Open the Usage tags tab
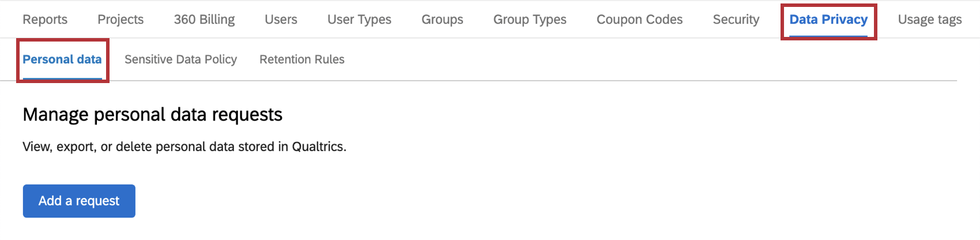This screenshot has height=240, width=980. coord(929,20)
